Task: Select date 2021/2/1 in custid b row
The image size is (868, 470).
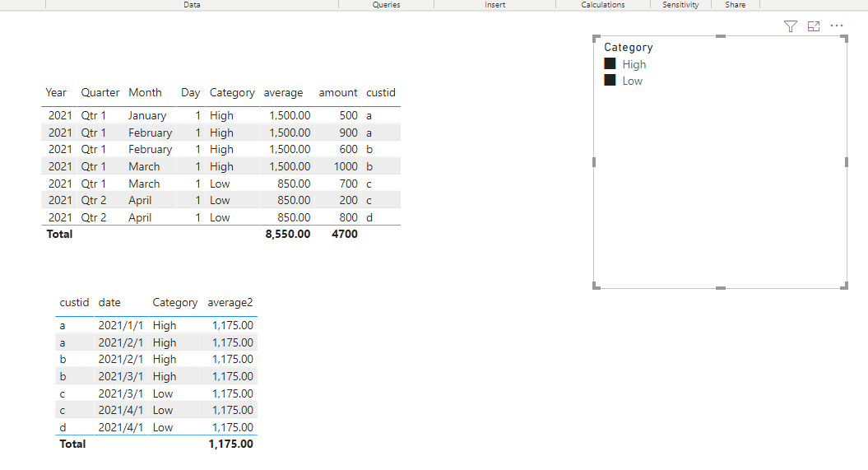Action: 121,359
